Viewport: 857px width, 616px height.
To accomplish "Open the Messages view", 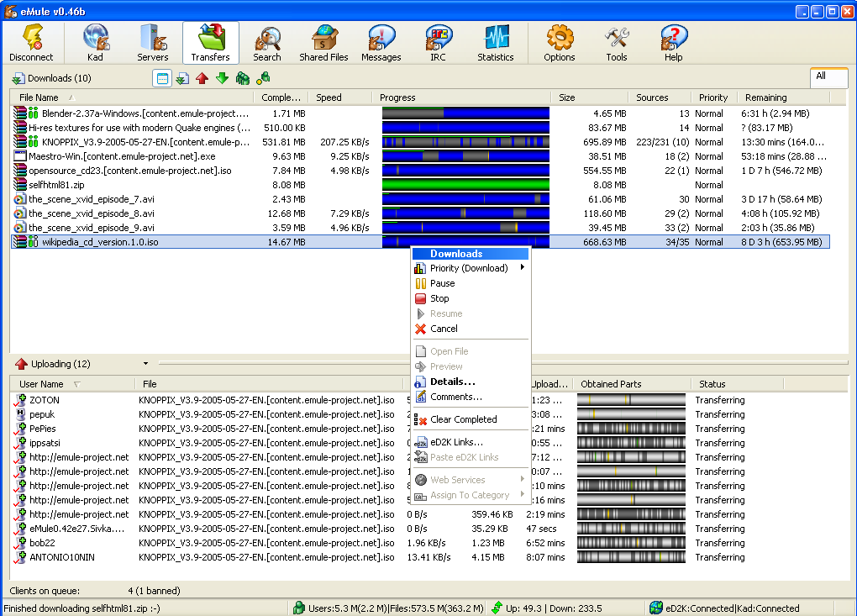I will click(x=381, y=42).
